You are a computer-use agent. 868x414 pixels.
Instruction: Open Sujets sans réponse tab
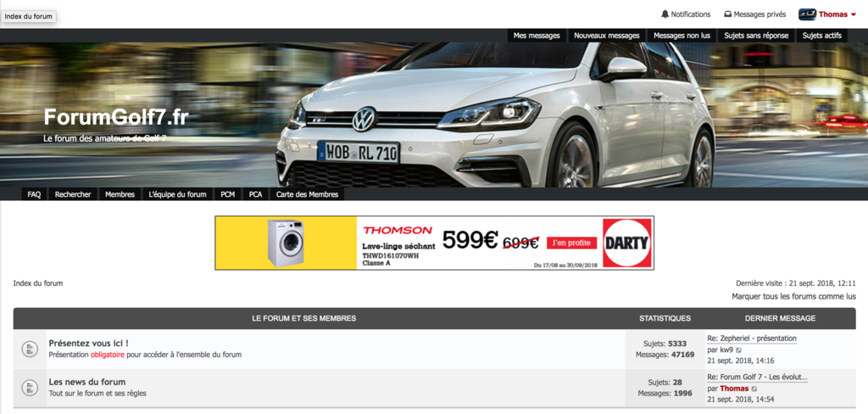coord(756,36)
